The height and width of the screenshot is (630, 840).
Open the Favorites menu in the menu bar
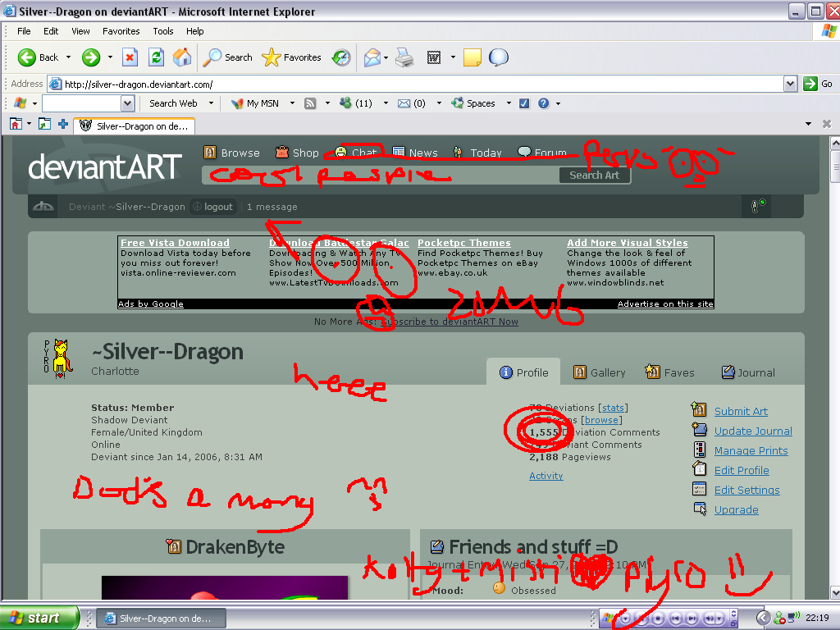121,31
